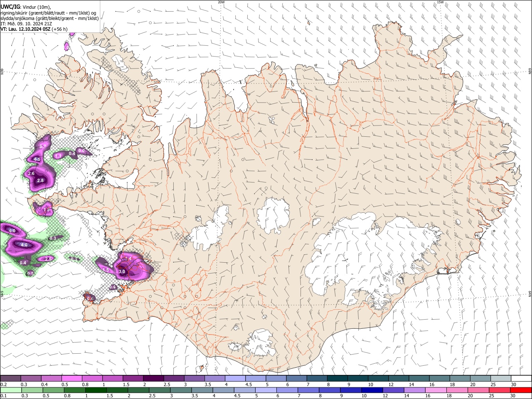Select the 'VT: Lau. 12.10.2024 05Z (+56 h)' text
Viewport: 532px width, 399px height.
[34, 29]
